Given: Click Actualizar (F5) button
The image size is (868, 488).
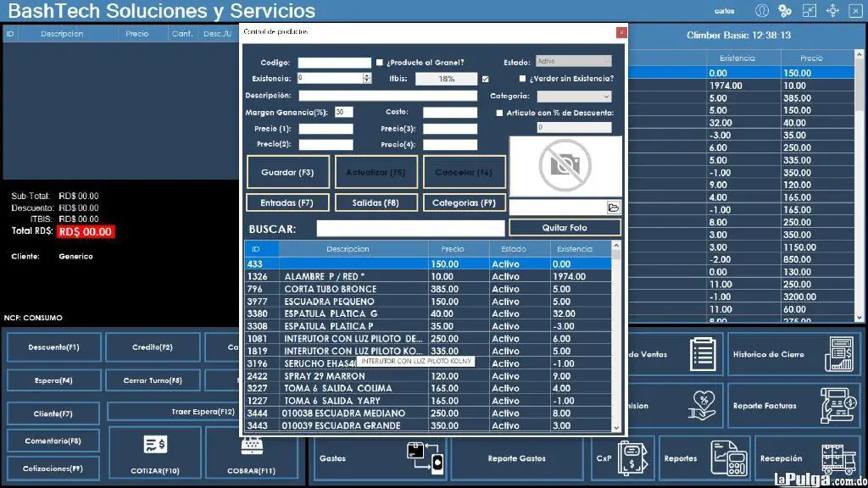Looking at the screenshot, I should tap(376, 172).
